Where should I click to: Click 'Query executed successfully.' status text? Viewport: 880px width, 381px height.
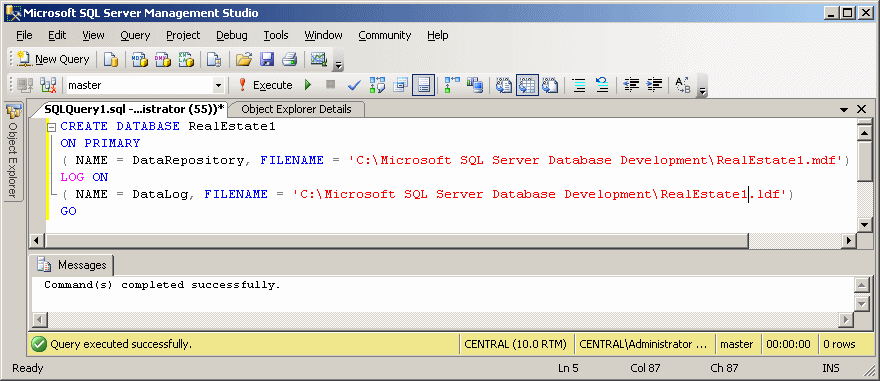(x=121, y=344)
